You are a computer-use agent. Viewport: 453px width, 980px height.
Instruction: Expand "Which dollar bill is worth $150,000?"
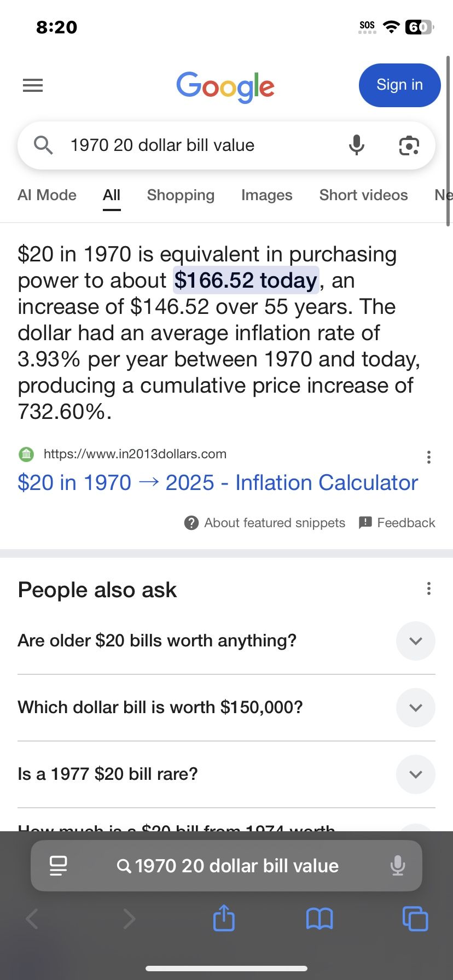click(415, 708)
